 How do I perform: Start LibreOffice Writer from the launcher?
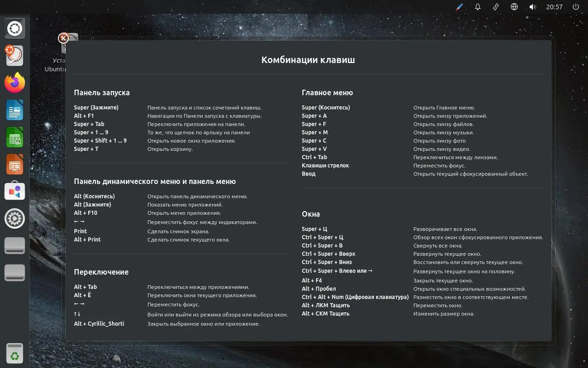(x=15, y=110)
